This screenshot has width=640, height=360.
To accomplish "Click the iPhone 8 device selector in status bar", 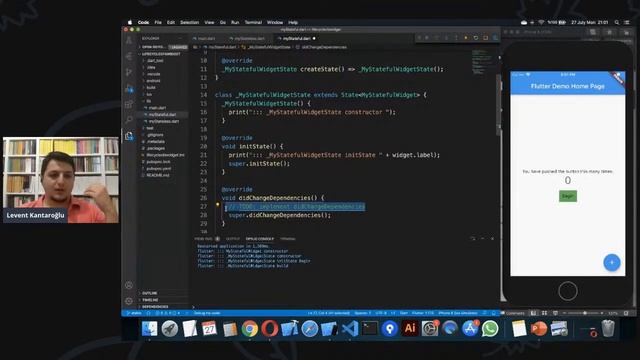I will [458, 313].
